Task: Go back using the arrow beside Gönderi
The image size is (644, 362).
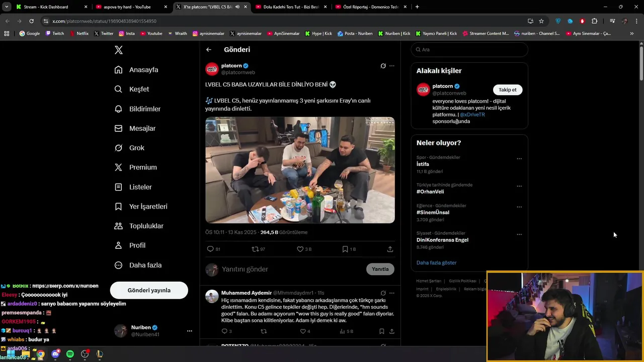Action: click(209, 49)
